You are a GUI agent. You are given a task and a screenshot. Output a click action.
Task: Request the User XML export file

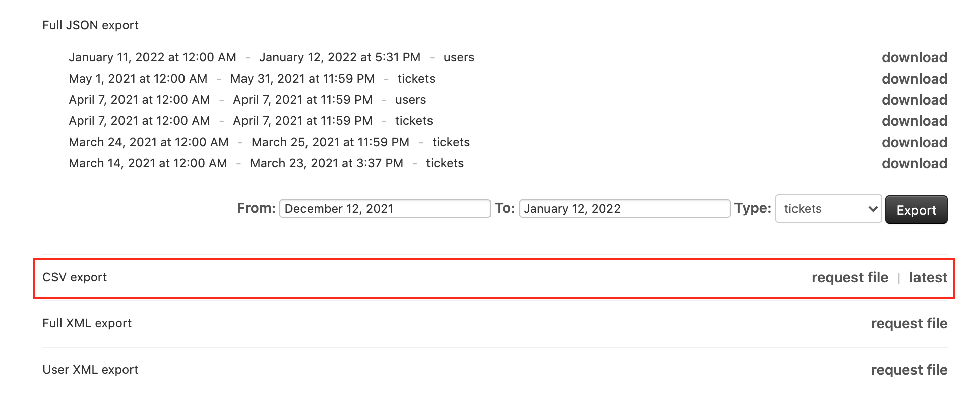(909, 370)
